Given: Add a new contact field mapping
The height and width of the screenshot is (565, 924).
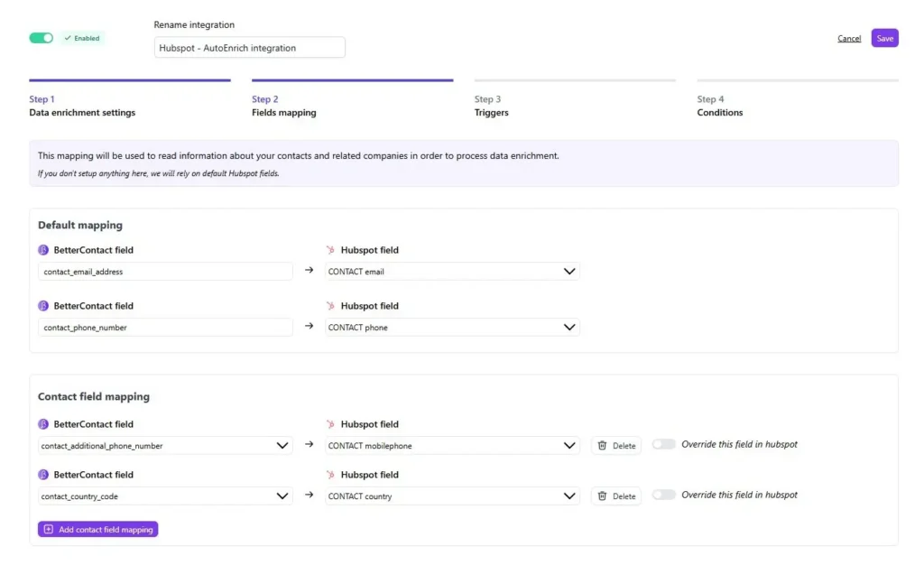Looking at the screenshot, I should [x=97, y=529].
